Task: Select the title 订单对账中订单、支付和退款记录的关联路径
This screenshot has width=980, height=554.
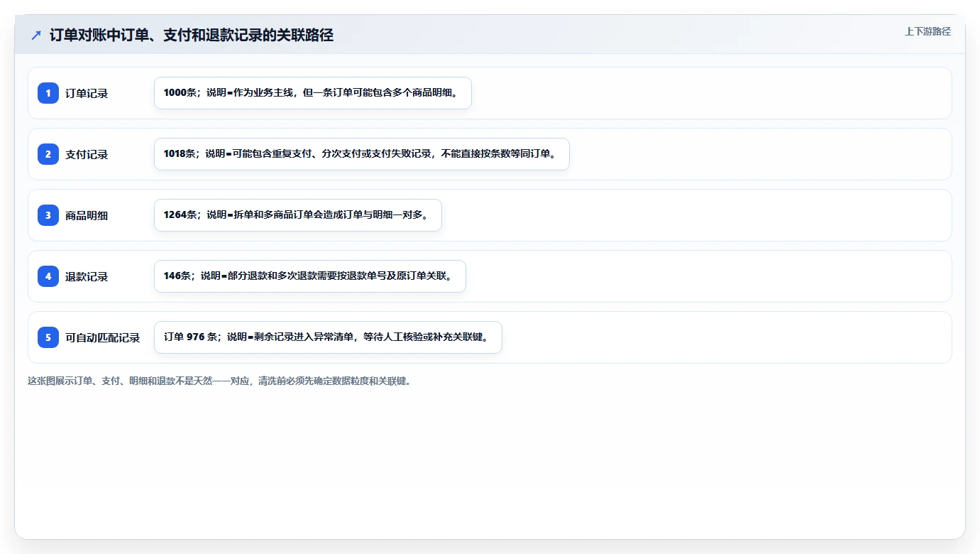Action: pos(192,35)
